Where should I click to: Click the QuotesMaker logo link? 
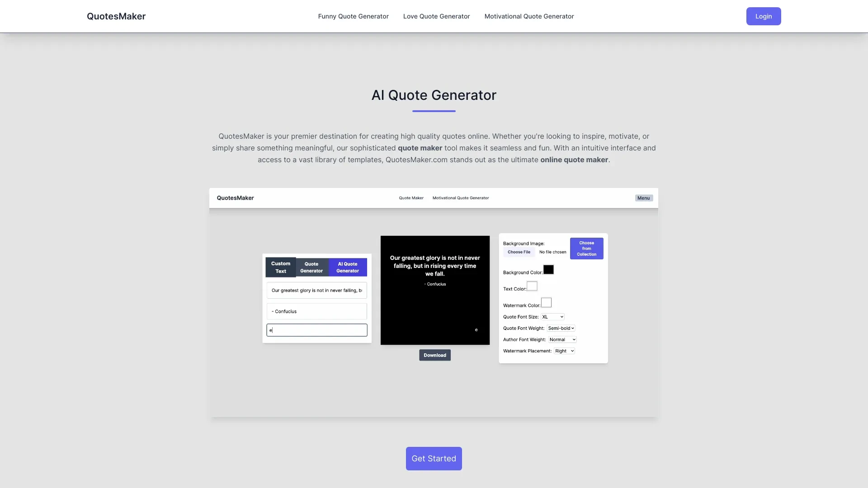[x=116, y=16]
